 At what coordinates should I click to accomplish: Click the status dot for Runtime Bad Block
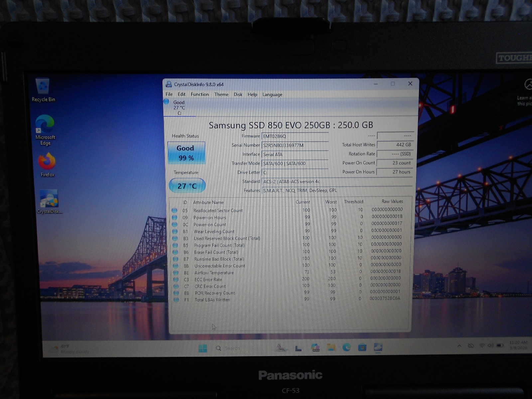(176, 259)
